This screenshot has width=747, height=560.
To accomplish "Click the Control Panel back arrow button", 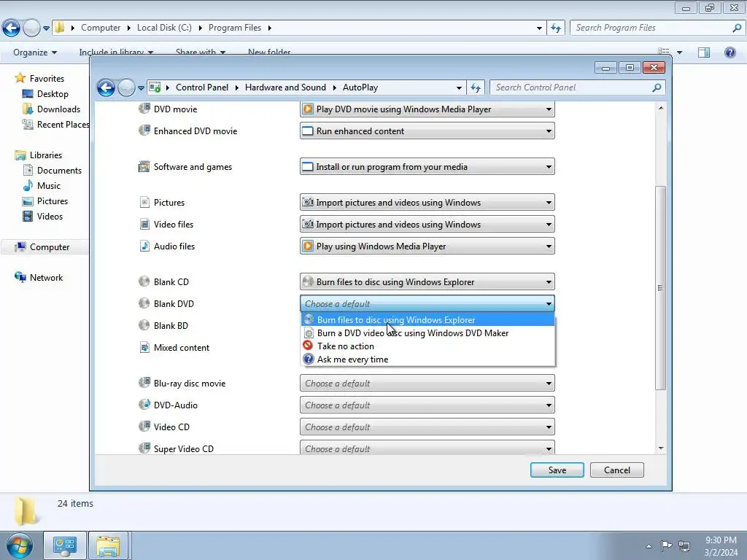I will [x=106, y=87].
